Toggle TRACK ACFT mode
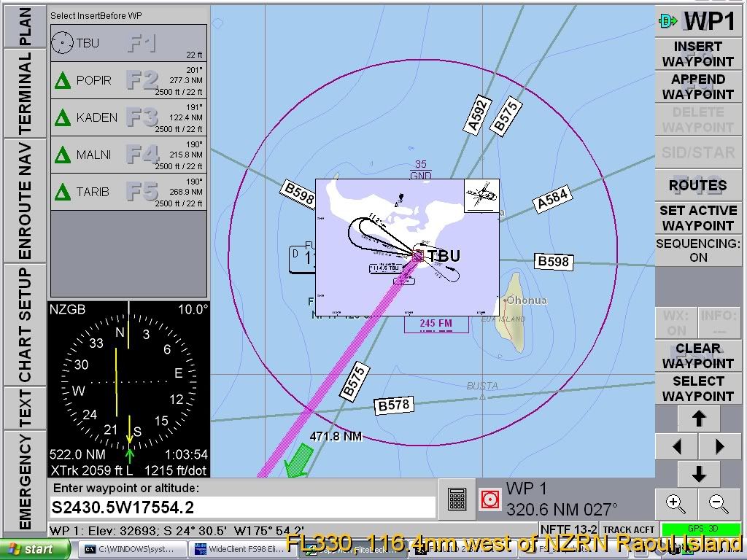Screen dimensions: 747x560 tap(629, 529)
